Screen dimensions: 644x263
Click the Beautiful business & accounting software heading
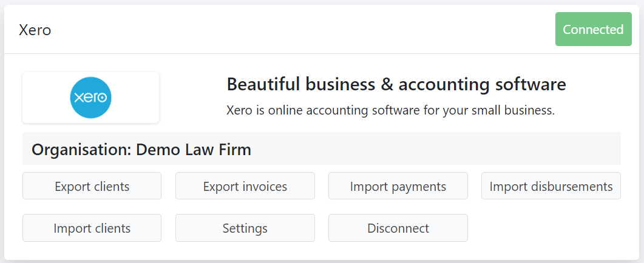pyautogui.click(x=396, y=84)
